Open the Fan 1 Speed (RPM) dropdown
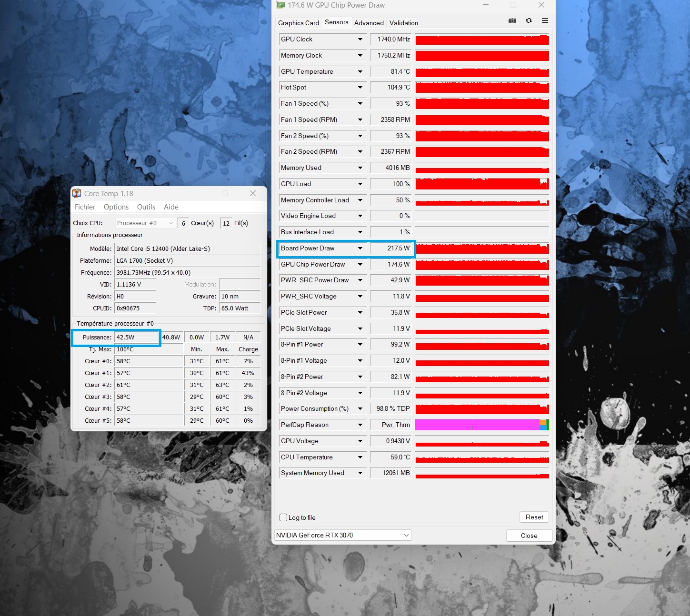 click(x=360, y=119)
